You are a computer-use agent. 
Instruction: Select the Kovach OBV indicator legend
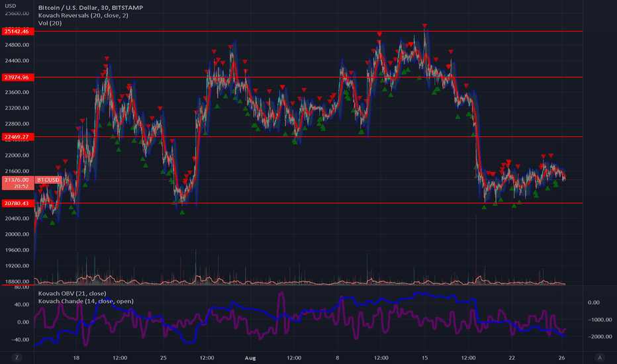[x=72, y=294]
